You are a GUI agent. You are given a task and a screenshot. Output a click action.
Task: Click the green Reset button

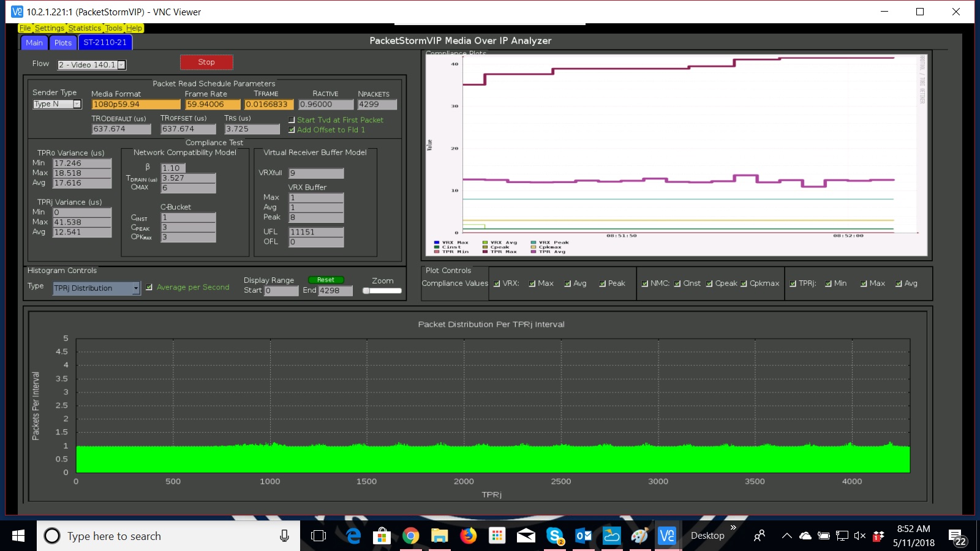(325, 280)
